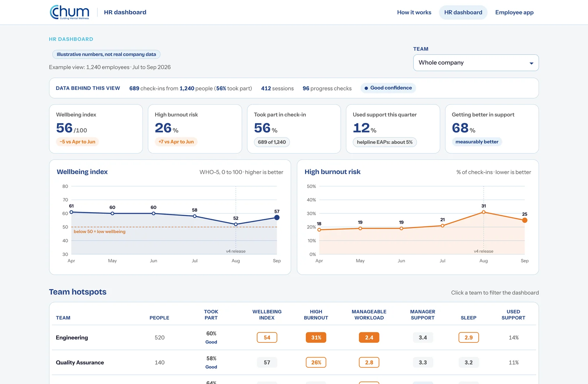Click the +7 vs Apr to Jun badge
This screenshot has width=588, height=384.
click(x=176, y=142)
